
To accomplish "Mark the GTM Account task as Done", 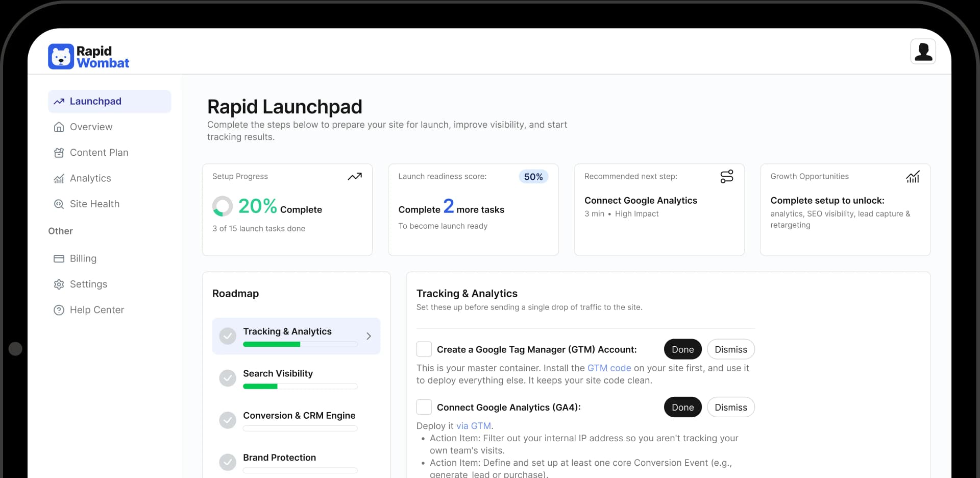I will [x=683, y=349].
